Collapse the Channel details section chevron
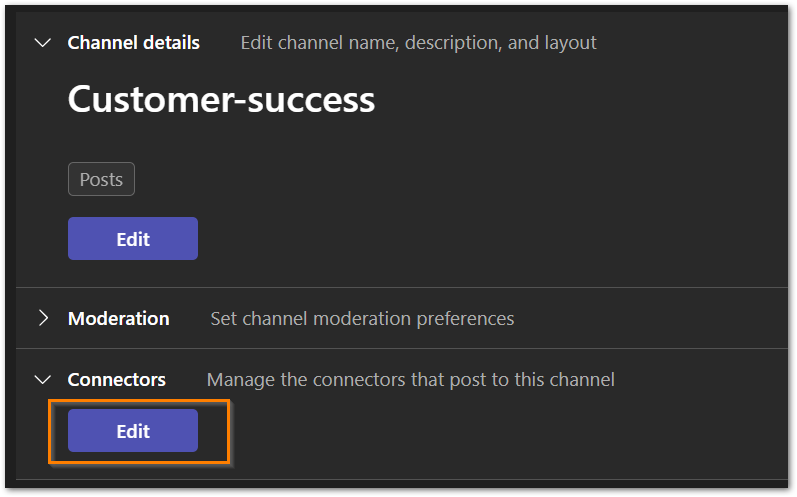 pyautogui.click(x=42, y=43)
